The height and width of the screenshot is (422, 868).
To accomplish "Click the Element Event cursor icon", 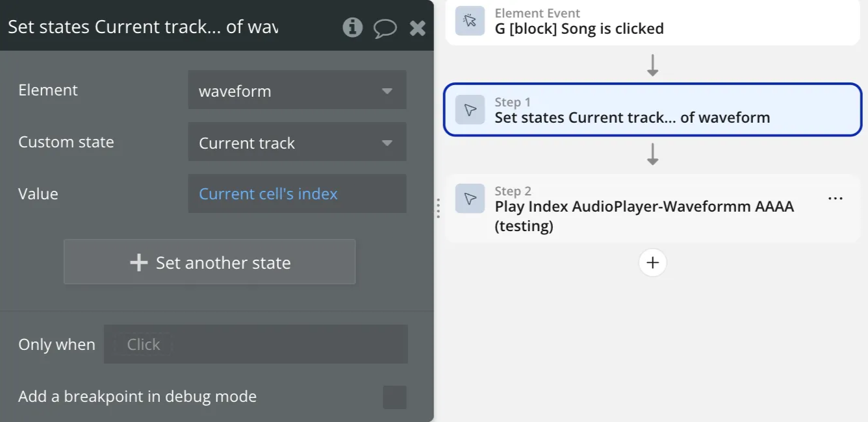I will coord(470,21).
